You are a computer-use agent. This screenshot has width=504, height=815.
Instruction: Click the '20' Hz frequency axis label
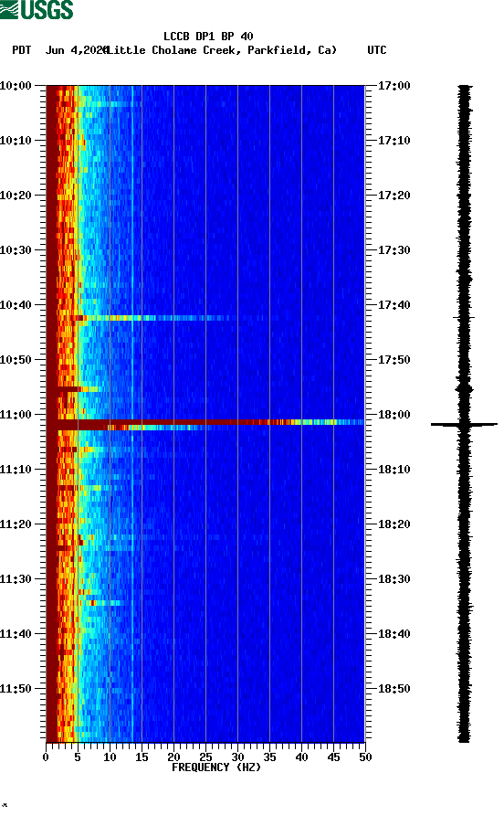[173, 757]
